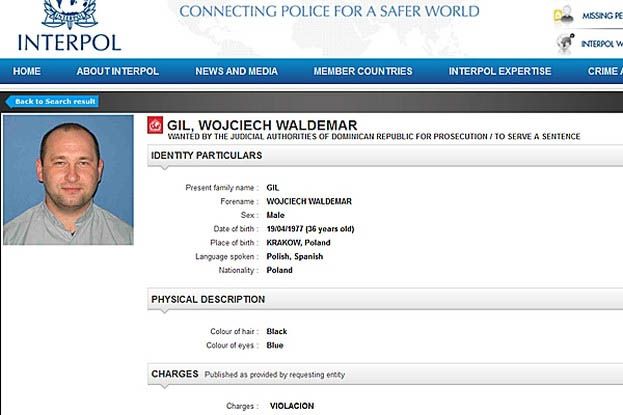Screen dimensions: 623x415
Task: Open the CRIME AREAS menu item
Action: tap(605, 71)
